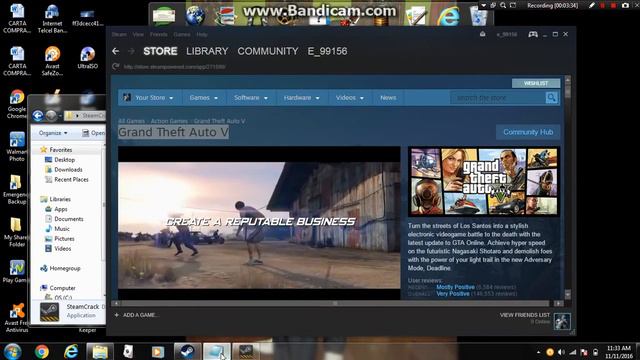Image resolution: width=640 pixels, height=360 pixels.
Task: Open Google Chrome desktop shortcut
Action: (17, 104)
